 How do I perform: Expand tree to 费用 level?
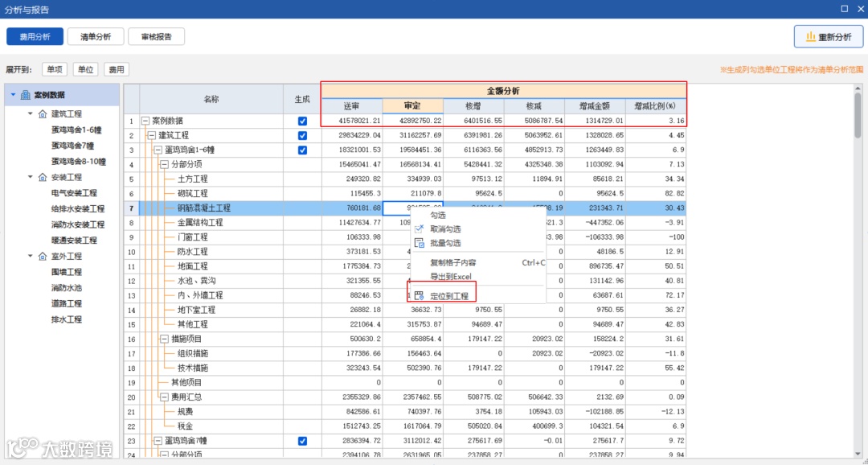[117, 69]
